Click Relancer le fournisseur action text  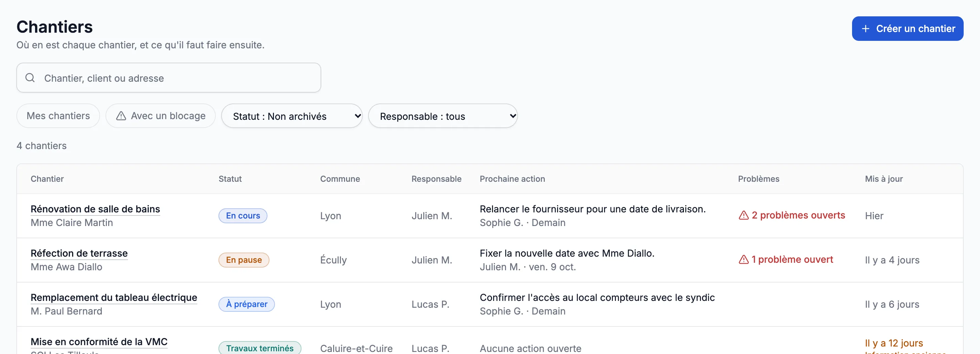[x=593, y=209]
